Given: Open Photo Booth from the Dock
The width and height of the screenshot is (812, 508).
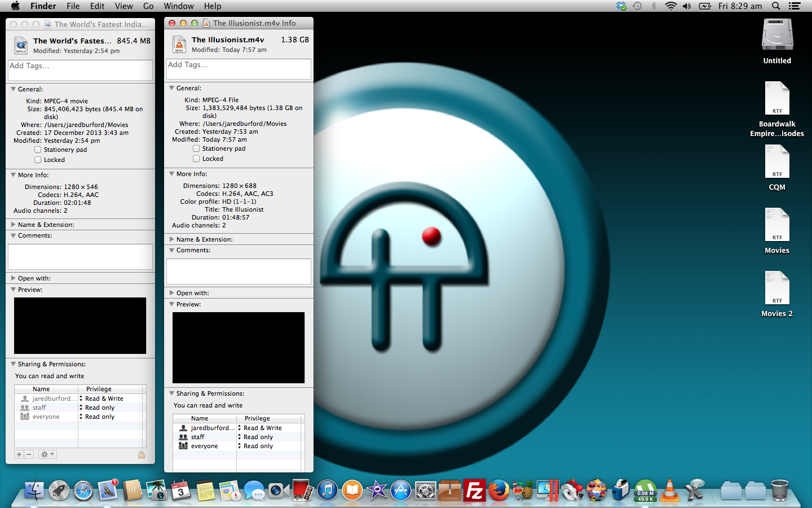Looking at the screenshot, I should [302, 490].
